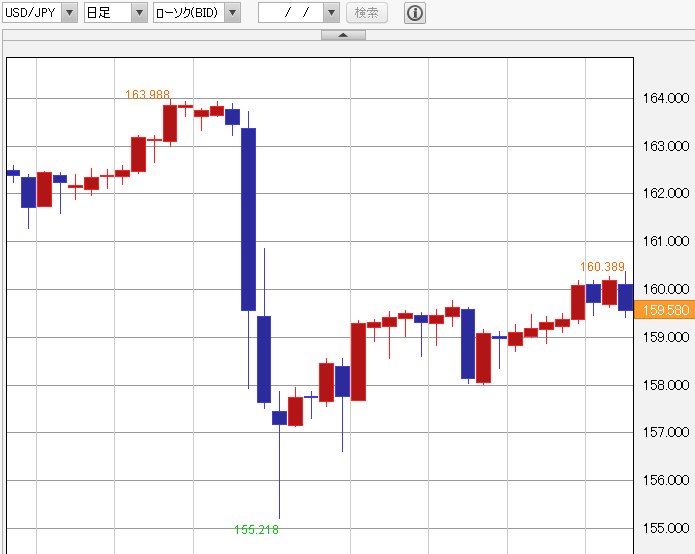Click the 156.000 axis label
This screenshot has width=695, height=554.
click(666, 480)
